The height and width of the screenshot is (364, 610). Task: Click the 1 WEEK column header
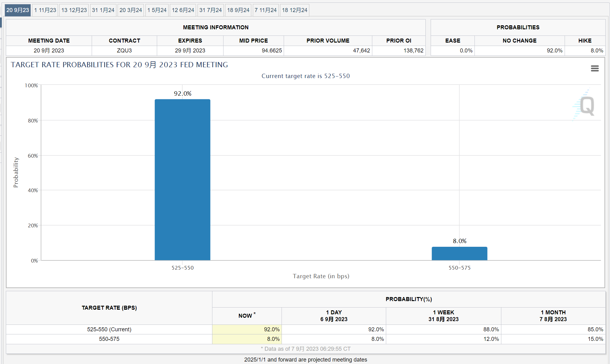click(x=443, y=316)
